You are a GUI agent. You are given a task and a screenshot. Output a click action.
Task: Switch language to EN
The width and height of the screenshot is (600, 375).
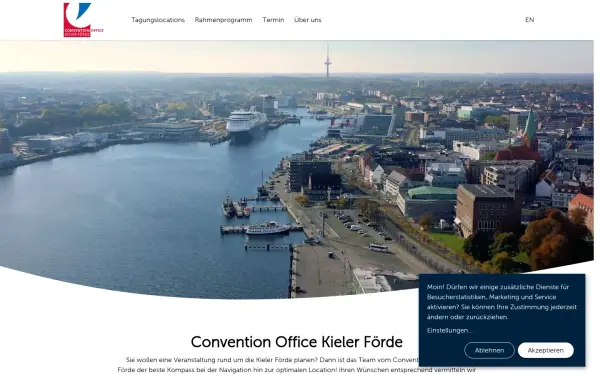pos(530,20)
